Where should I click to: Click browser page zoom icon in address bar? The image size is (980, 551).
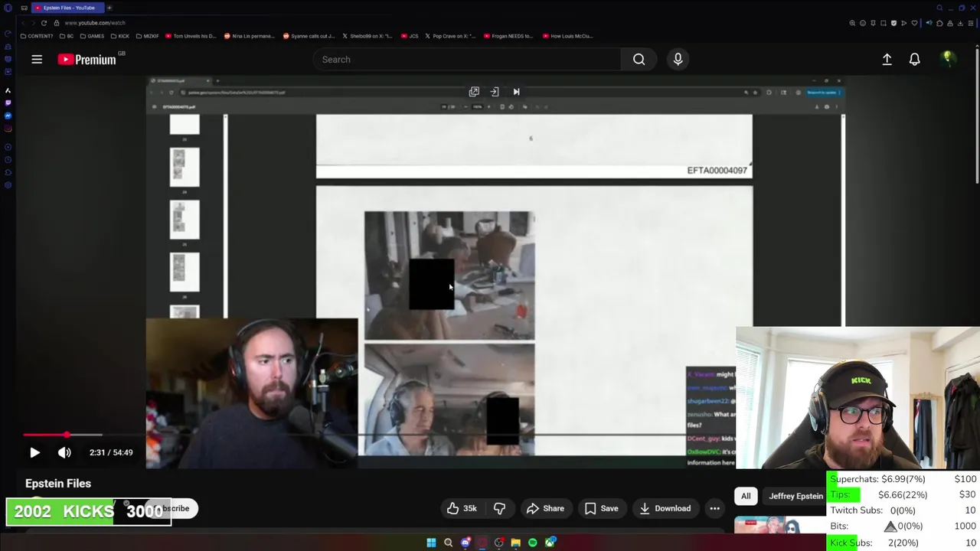(852, 23)
